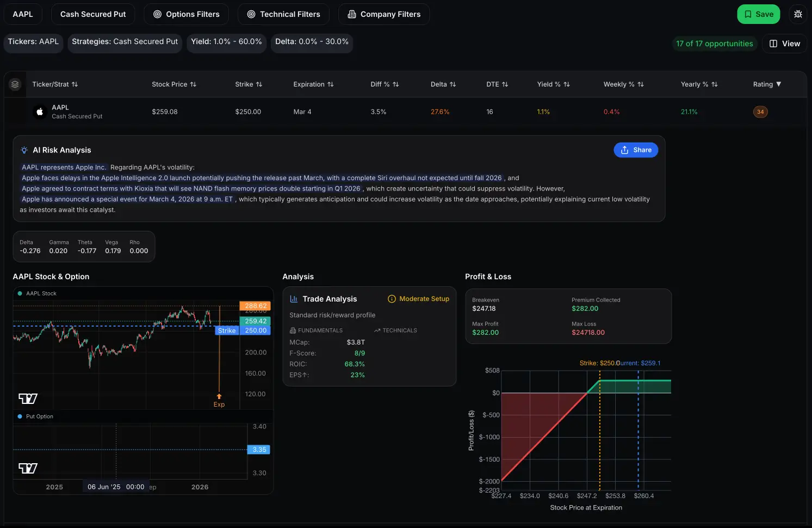The width and height of the screenshot is (812, 528).
Task: Sort by Yearly % column
Action: pyautogui.click(x=699, y=84)
